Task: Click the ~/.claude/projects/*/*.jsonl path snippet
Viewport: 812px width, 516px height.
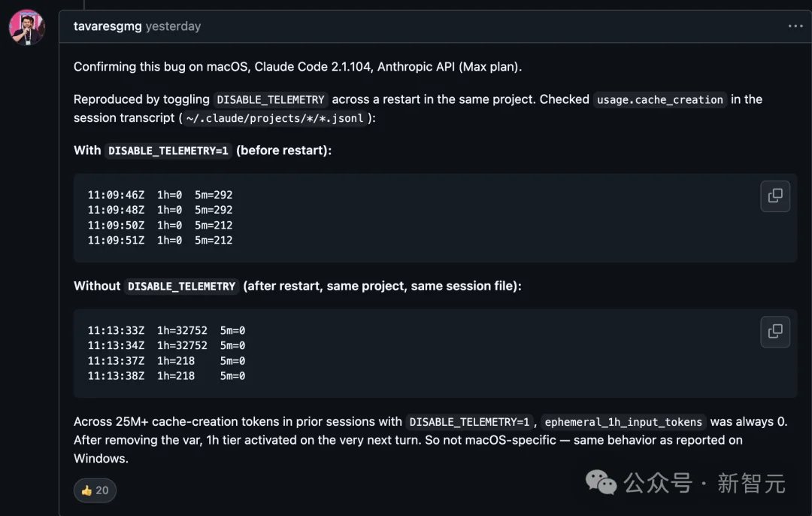Action: point(274,118)
